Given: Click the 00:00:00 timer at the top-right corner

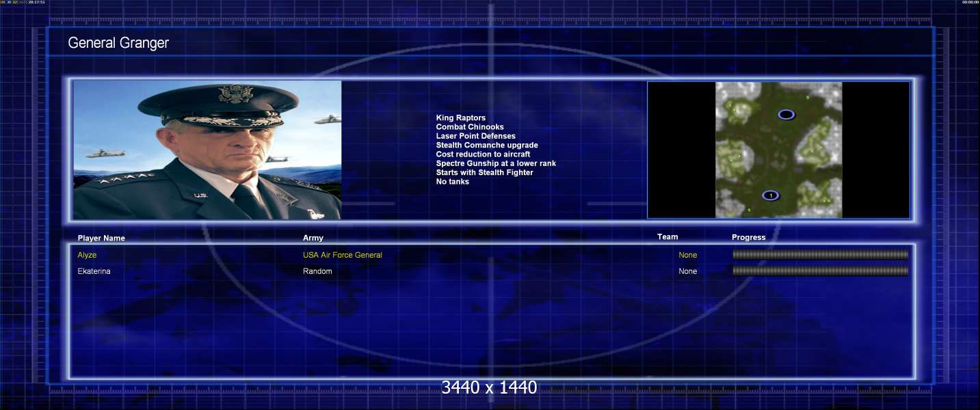Looking at the screenshot, I should pos(970,2).
